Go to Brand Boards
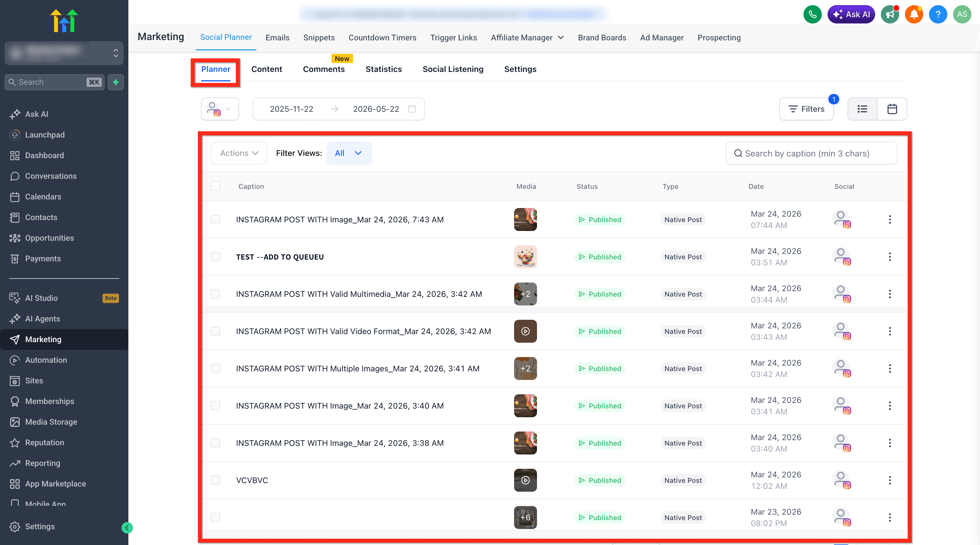Image resolution: width=980 pixels, height=545 pixels. (x=602, y=38)
